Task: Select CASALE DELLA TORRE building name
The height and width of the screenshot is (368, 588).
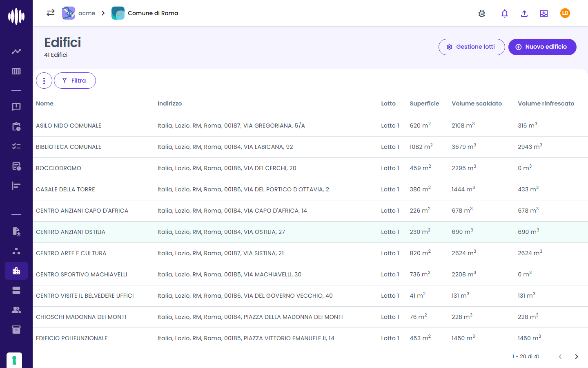Action: [65, 189]
